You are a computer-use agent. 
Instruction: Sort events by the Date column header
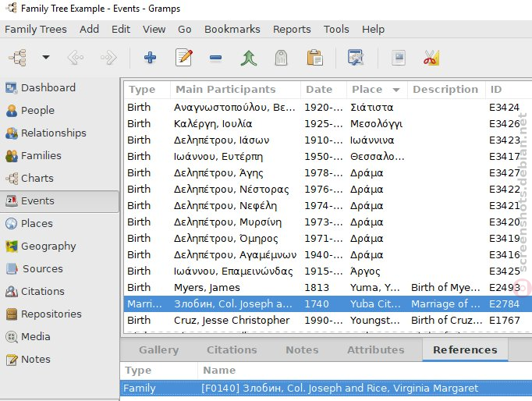tap(324, 90)
